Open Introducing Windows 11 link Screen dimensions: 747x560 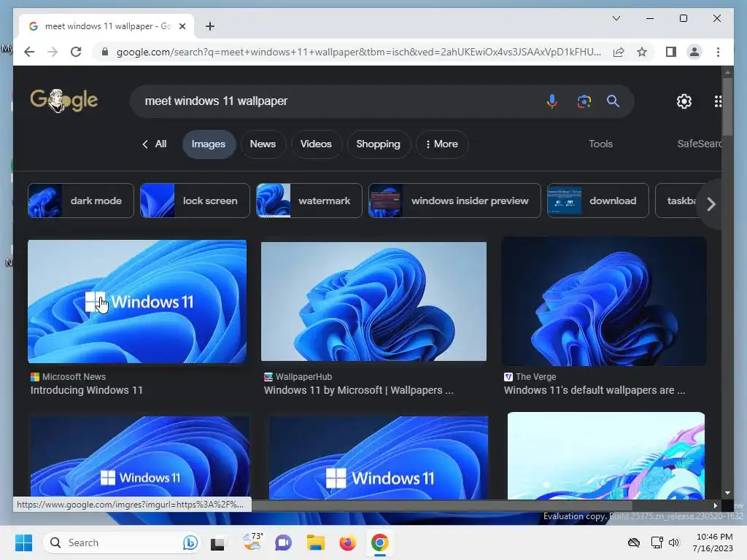[86, 390]
